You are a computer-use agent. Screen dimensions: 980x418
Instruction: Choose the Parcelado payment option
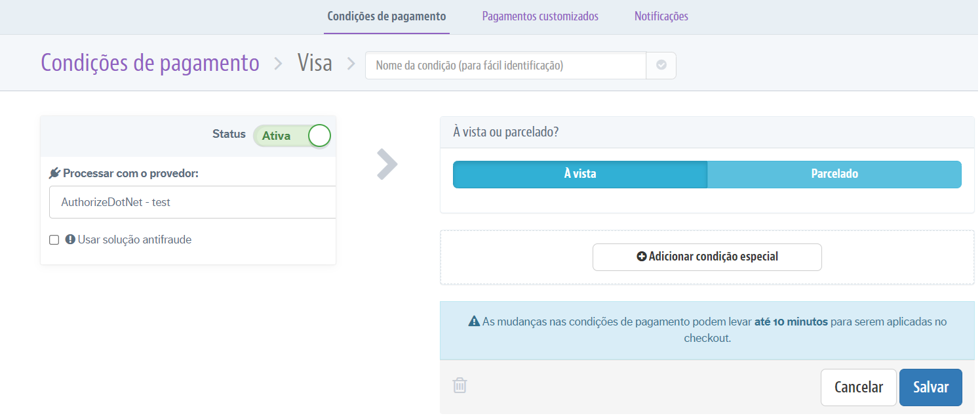[834, 175]
